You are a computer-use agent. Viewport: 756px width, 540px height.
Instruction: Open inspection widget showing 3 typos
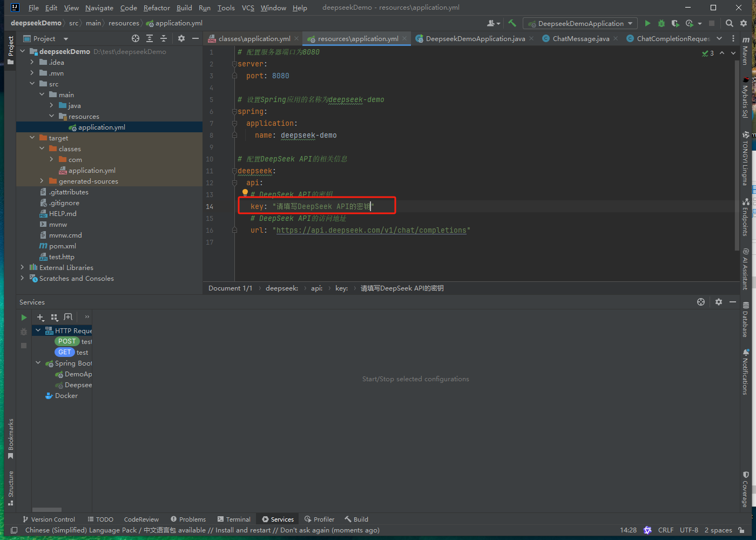tap(707, 53)
